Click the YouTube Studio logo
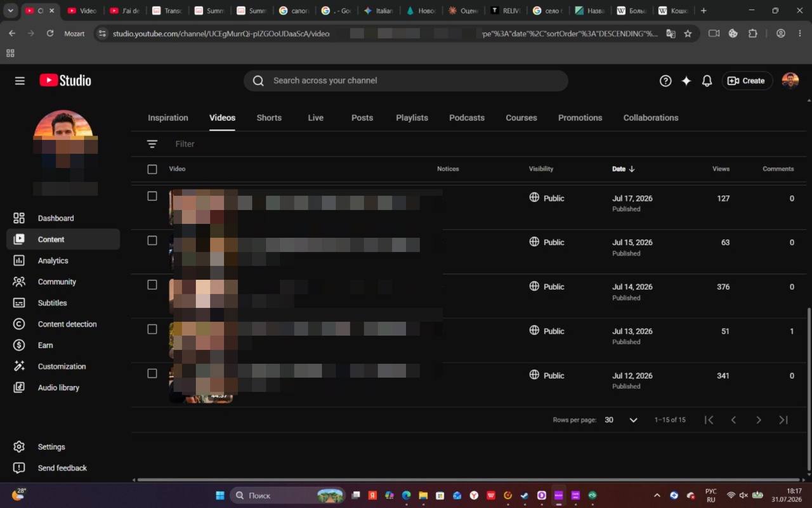The image size is (812, 508). 65,81
